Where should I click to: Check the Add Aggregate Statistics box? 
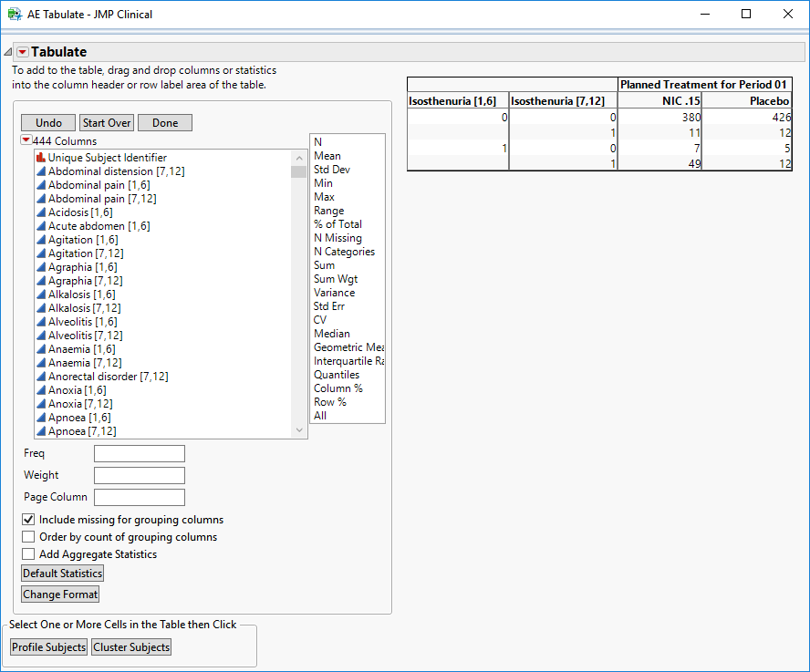tap(29, 554)
